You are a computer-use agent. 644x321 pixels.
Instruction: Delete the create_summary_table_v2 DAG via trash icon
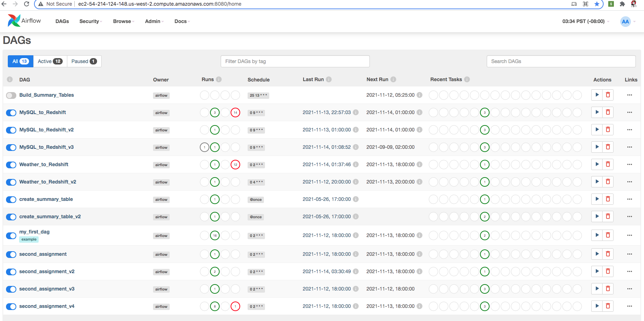pyautogui.click(x=608, y=216)
